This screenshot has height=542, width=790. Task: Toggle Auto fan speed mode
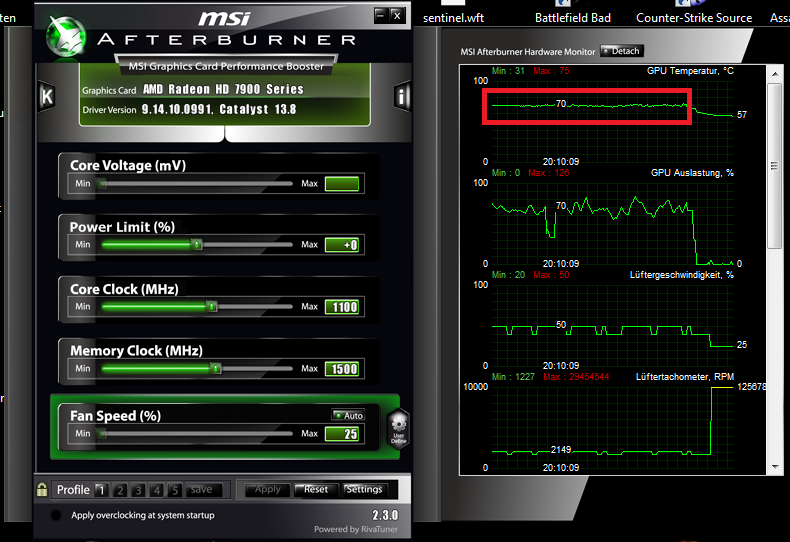pyautogui.click(x=348, y=416)
